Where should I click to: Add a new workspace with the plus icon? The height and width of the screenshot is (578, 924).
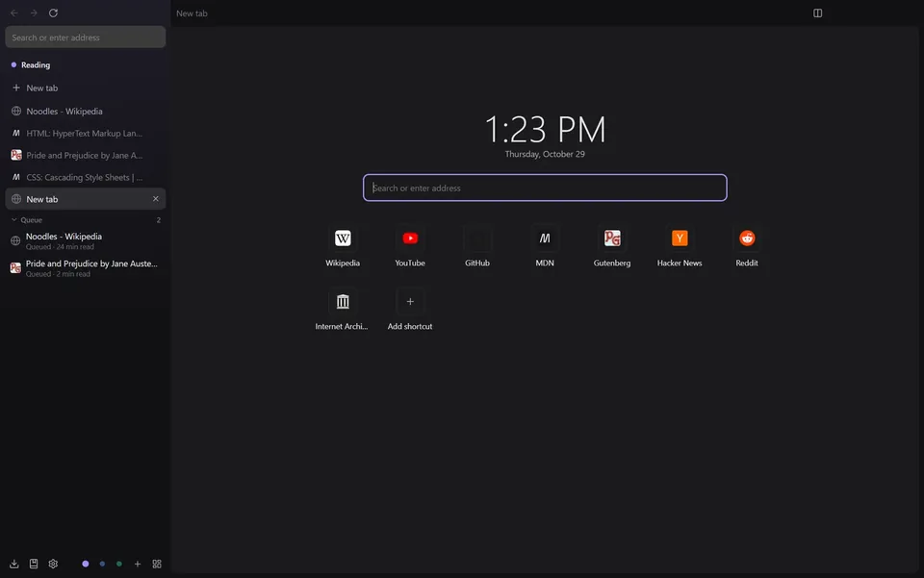pyautogui.click(x=138, y=564)
